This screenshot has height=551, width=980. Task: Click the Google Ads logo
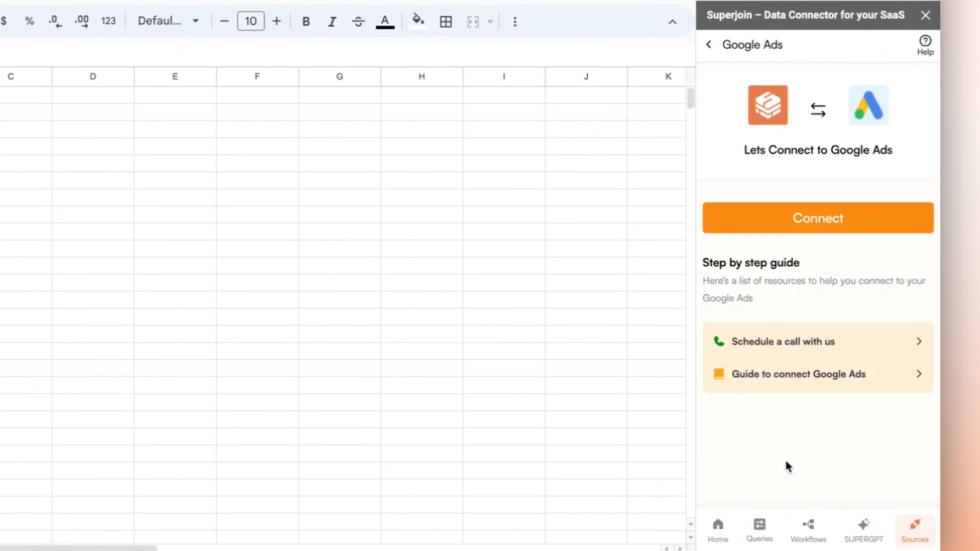[x=868, y=105]
